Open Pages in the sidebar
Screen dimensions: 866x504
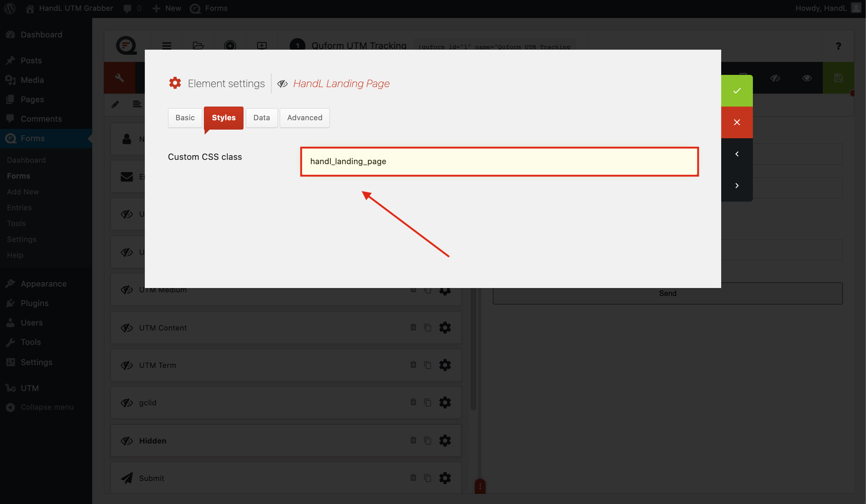(x=46, y=99)
